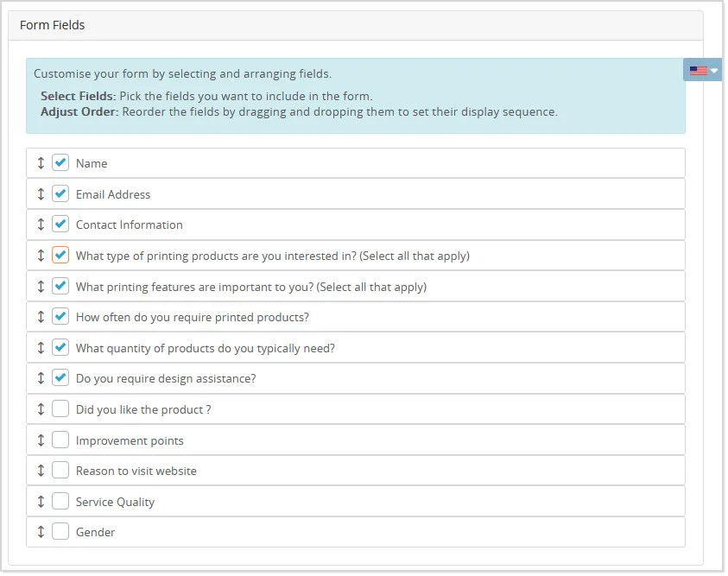Image resolution: width=728 pixels, height=576 pixels.
Task: Click the 'Name' field label
Action: [x=92, y=163]
